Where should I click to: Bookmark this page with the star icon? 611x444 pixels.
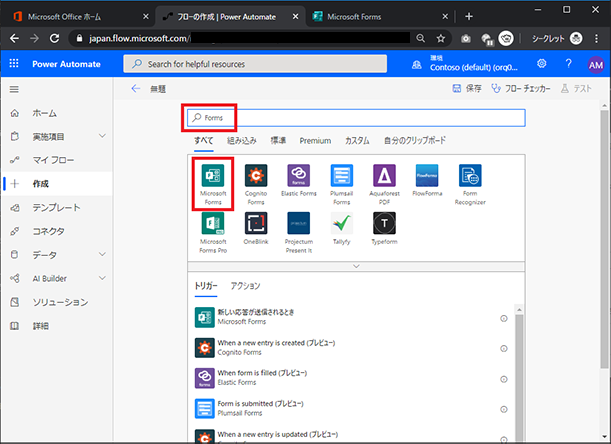(x=441, y=38)
